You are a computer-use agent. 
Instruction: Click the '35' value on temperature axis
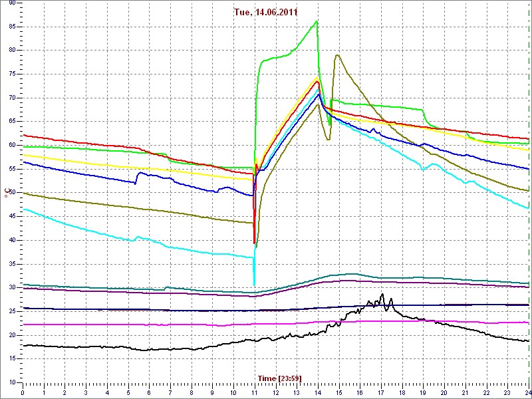(12, 264)
